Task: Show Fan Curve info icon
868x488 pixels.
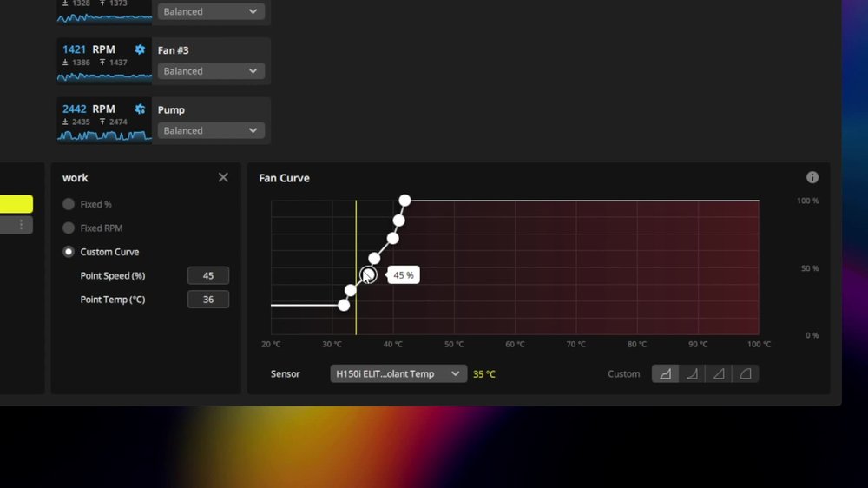Action: pyautogui.click(x=812, y=177)
